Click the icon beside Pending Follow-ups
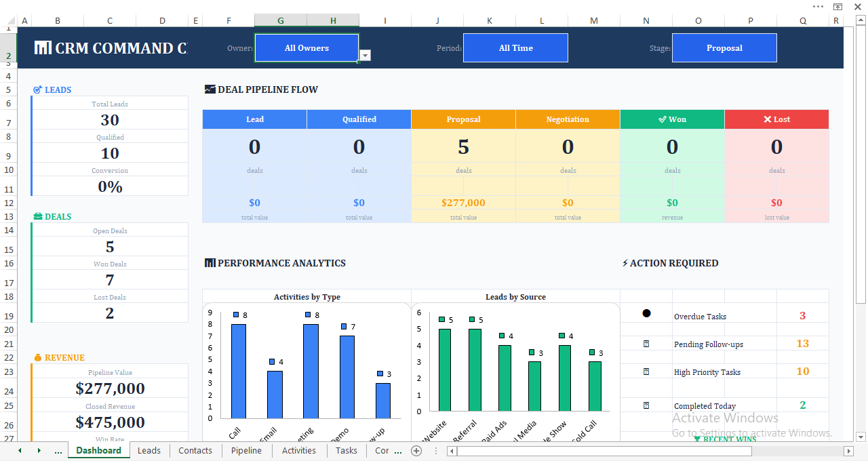Viewport: 868px width, 461px height. pyautogui.click(x=646, y=344)
